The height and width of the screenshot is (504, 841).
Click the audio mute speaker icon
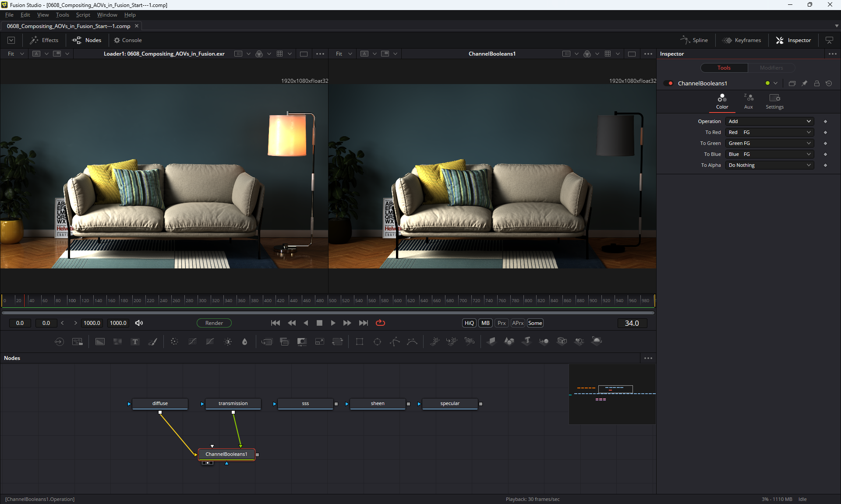(x=139, y=323)
